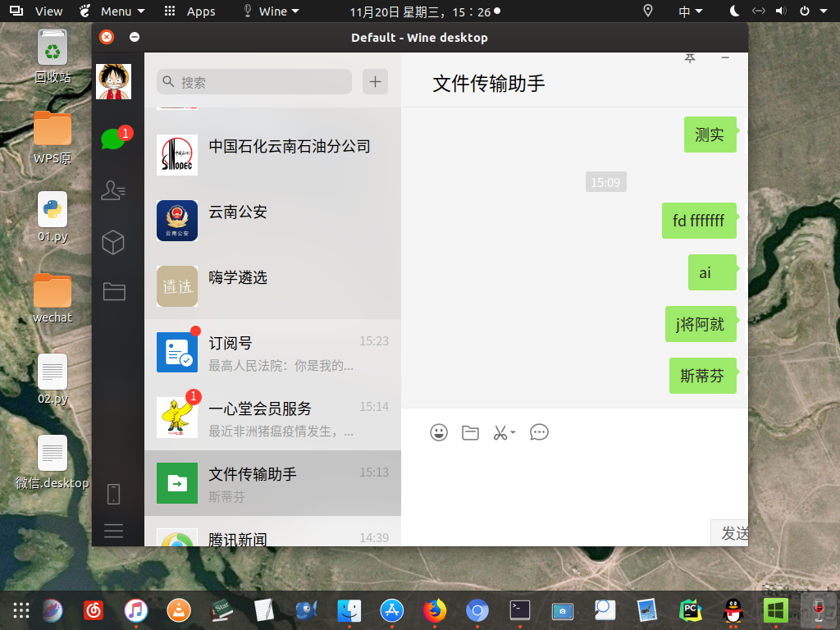Click the send file folder icon
This screenshot has width=840, height=630.
[x=470, y=432]
